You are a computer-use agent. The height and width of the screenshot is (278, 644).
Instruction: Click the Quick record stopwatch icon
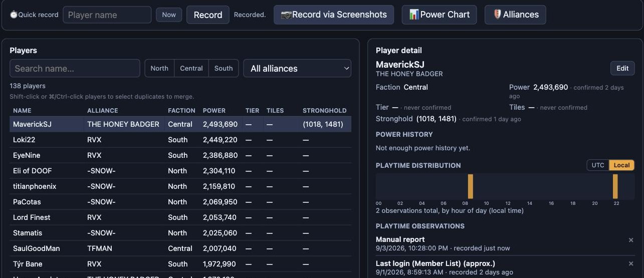(x=14, y=15)
